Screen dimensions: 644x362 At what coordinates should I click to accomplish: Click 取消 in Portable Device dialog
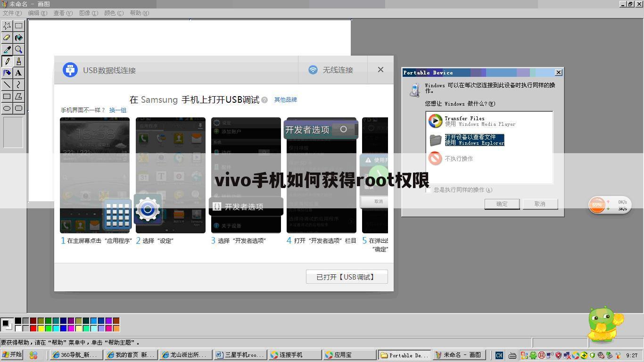click(540, 204)
